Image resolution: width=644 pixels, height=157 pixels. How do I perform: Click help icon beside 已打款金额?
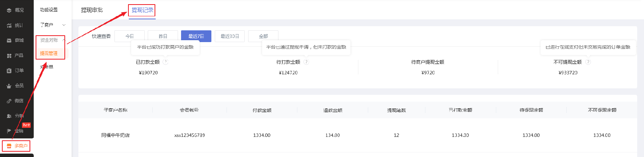point(166,62)
